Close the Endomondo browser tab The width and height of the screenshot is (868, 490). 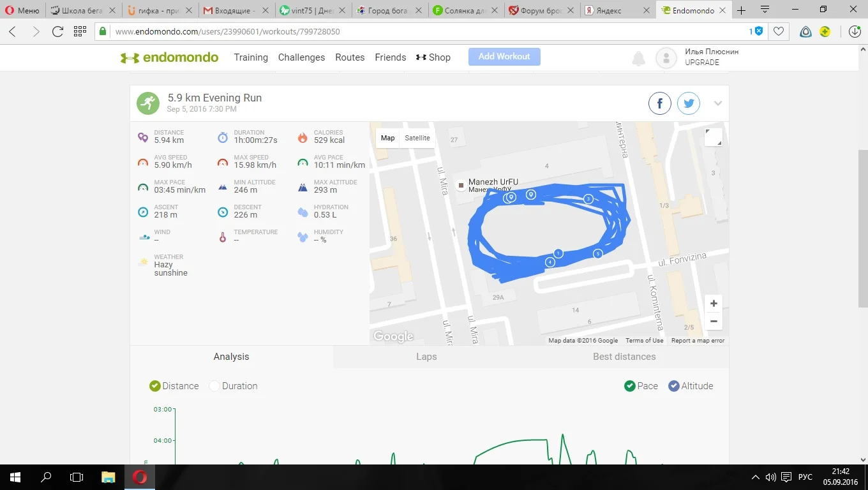tap(723, 11)
